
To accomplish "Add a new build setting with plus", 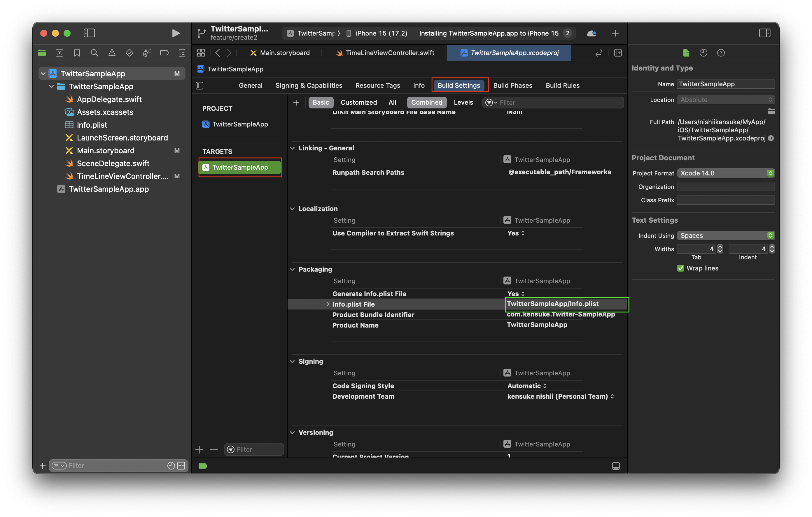I will [x=296, y=103].
